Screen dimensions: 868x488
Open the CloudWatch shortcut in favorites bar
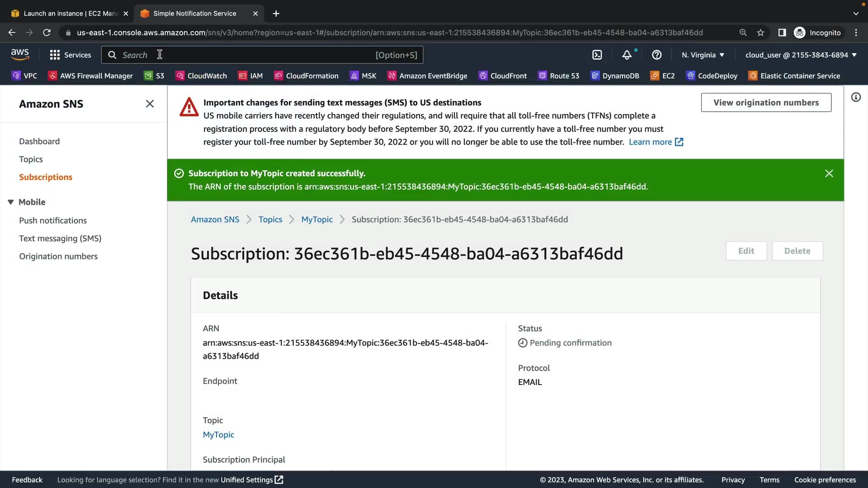click(x=201, y=76)
